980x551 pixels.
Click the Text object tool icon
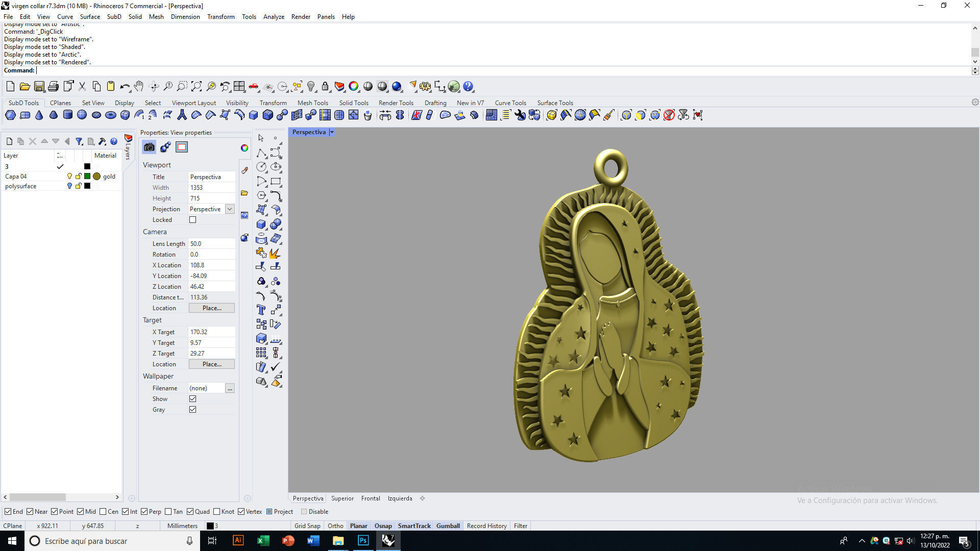tap(261, 310)
